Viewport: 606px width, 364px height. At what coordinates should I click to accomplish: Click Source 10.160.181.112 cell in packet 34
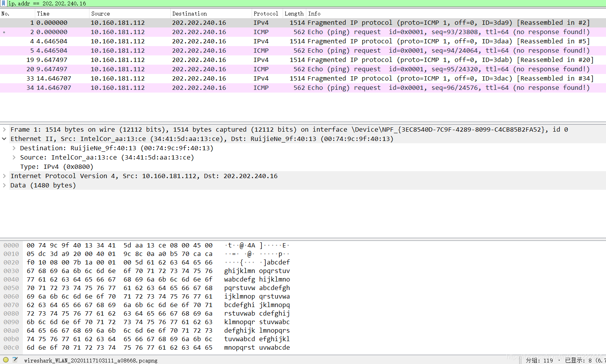118,88
